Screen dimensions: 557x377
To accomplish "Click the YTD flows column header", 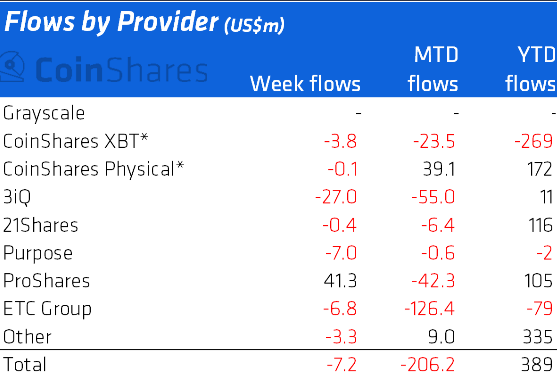I will [531, 69].
